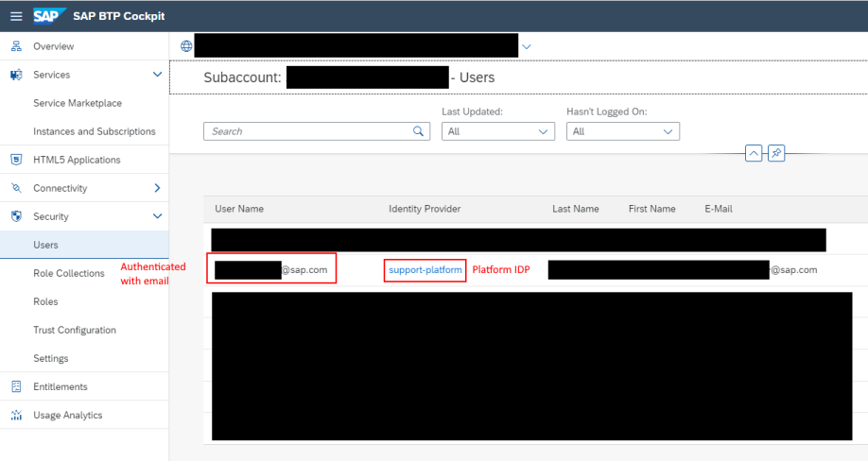Open the Hasn't Logged On dropdown
Screen dimensions: 868x461
coord(623,131)
